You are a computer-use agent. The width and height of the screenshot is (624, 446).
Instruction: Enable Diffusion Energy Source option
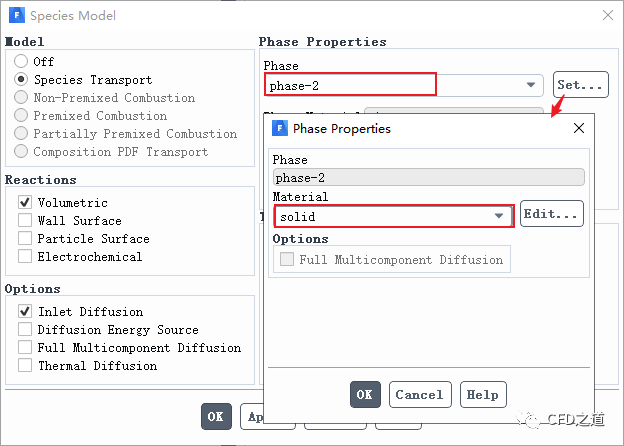25,330
